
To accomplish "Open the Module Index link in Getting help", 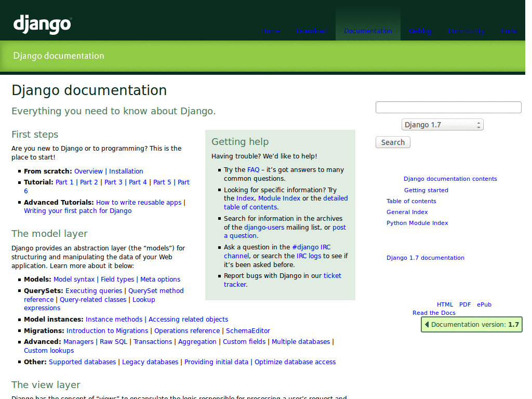I will point(279,198).
